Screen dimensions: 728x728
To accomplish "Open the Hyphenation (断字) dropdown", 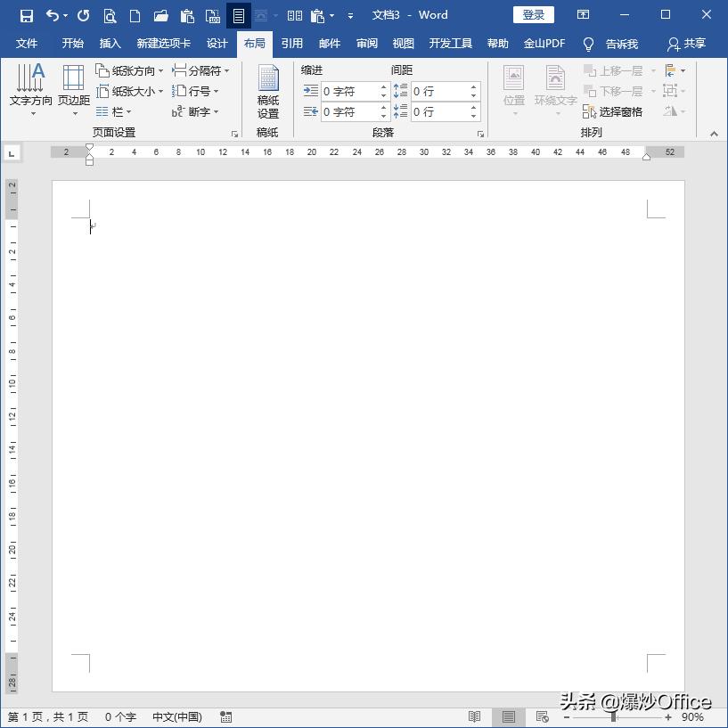I will coord(195,112).
